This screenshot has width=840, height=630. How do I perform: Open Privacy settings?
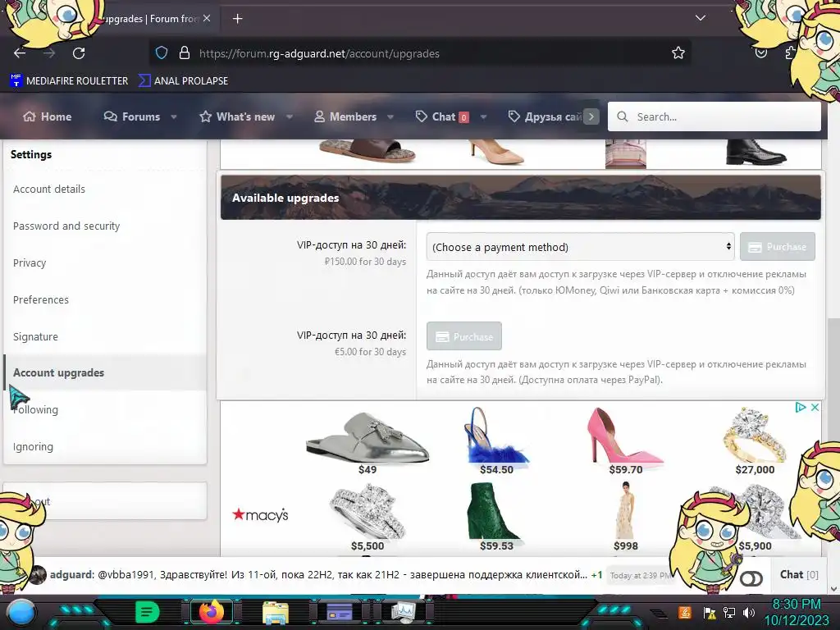point(30,263)
